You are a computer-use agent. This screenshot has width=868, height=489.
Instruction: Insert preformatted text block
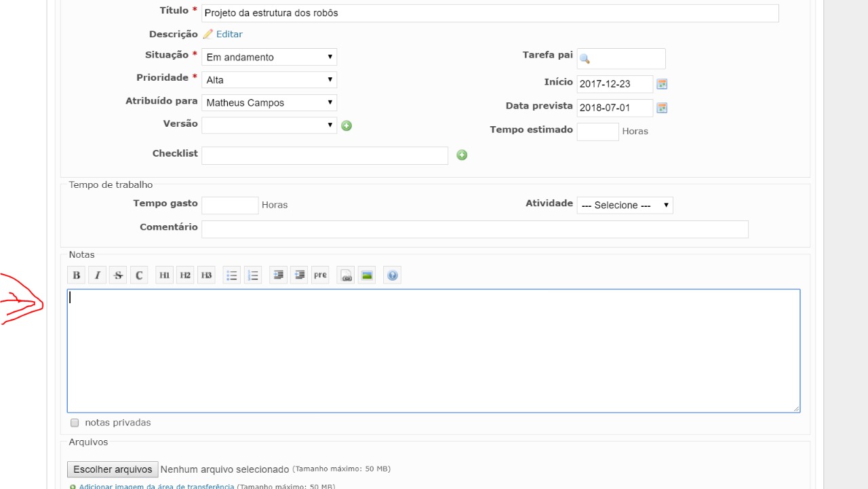[320, 275]
